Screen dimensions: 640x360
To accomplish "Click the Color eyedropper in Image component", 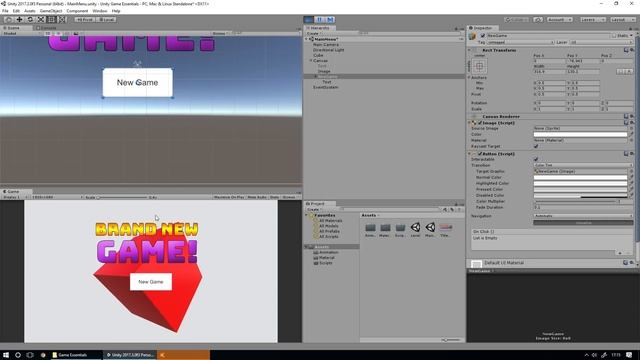I will 631,134.
